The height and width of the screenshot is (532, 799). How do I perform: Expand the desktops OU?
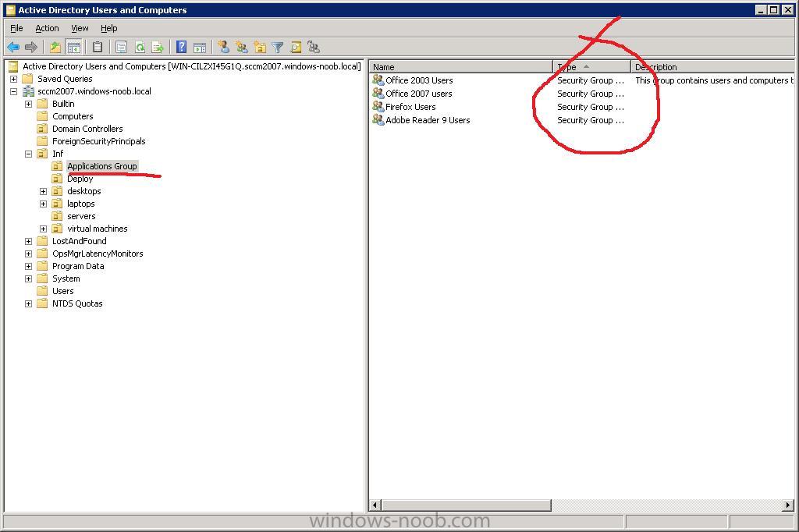(x=44, y=191)
